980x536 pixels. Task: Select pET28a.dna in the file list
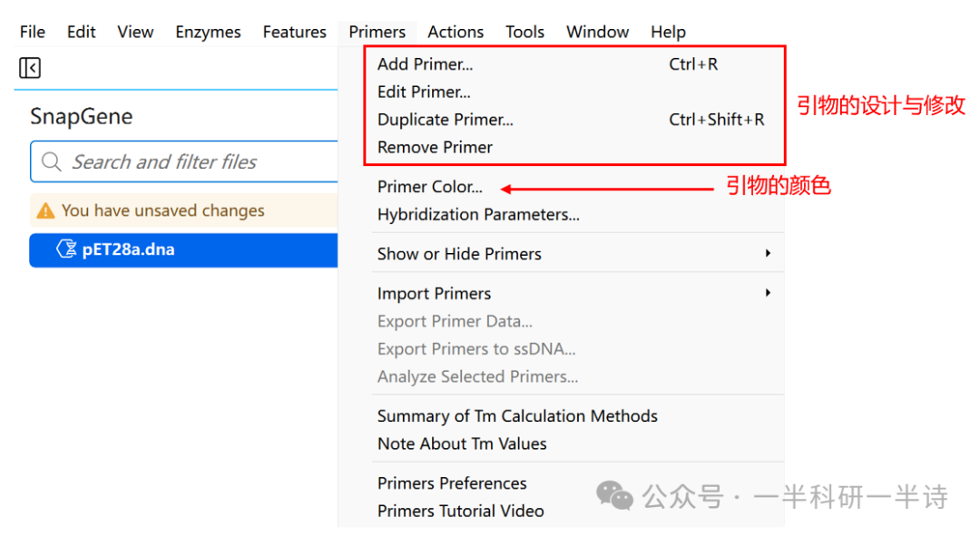[128, 250]
